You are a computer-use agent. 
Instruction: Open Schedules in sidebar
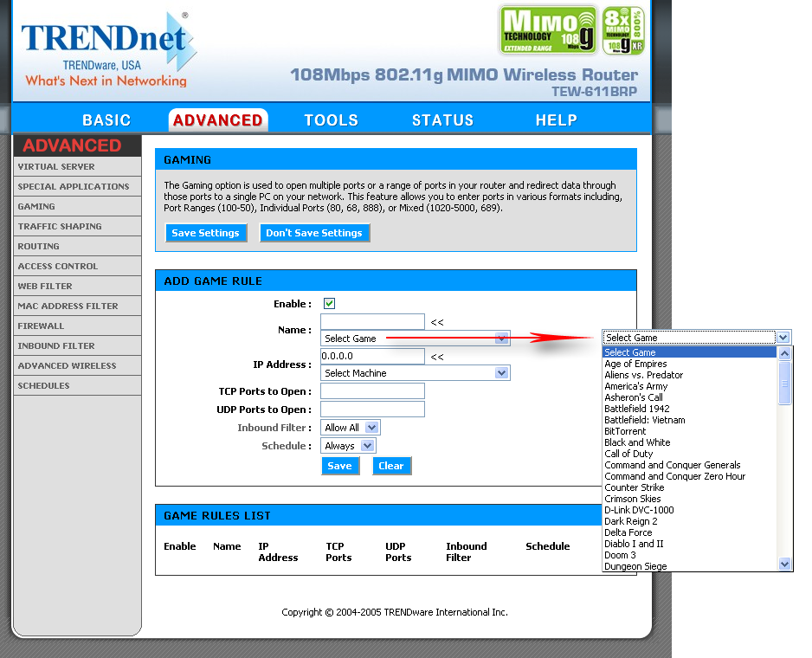click(x=77, y=385)
